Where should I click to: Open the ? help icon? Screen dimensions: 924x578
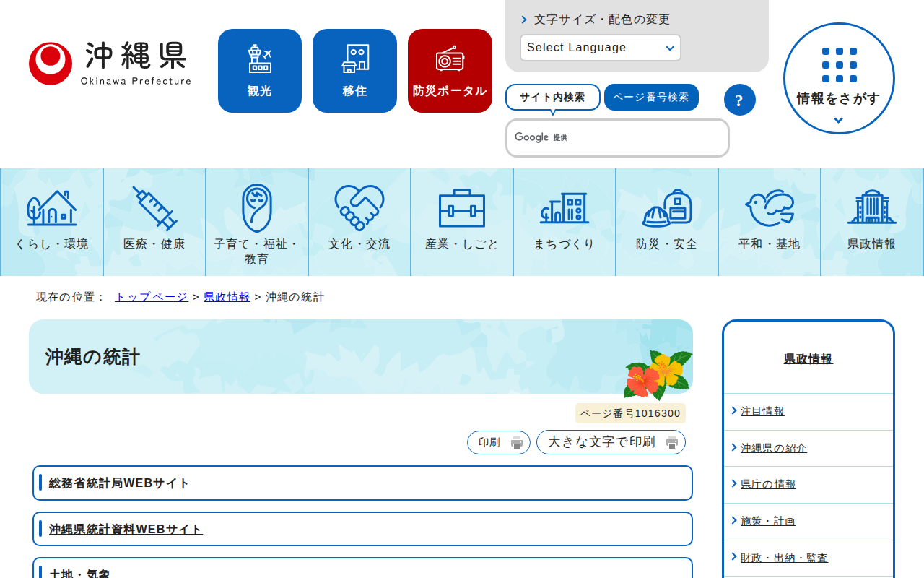[x=739, y=100]
